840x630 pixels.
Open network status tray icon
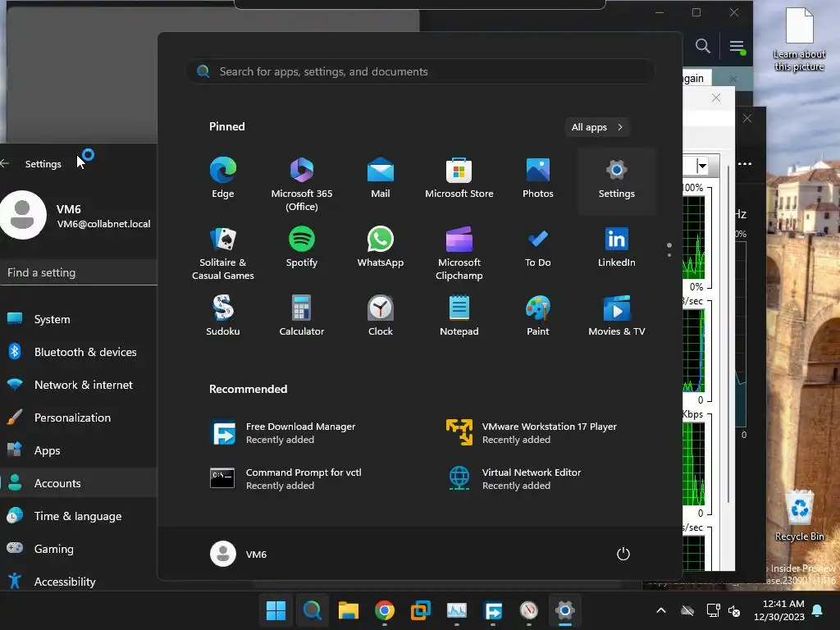713,610
